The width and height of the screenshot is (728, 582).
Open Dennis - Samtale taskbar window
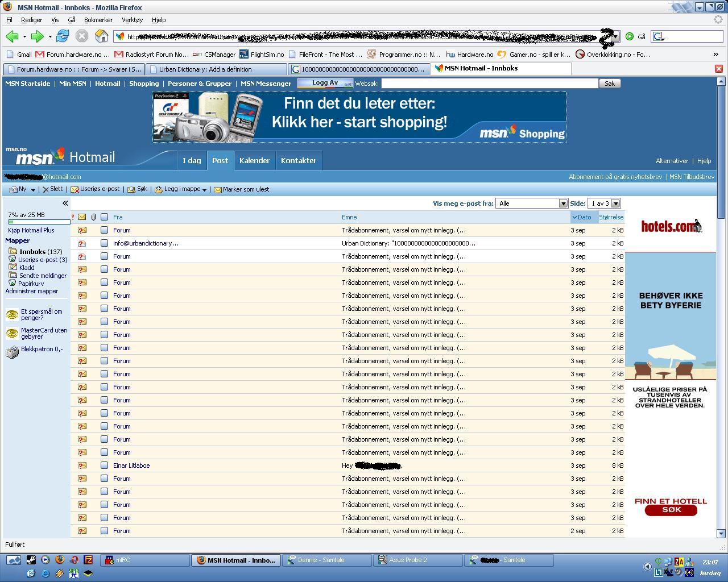pos(327,560)
